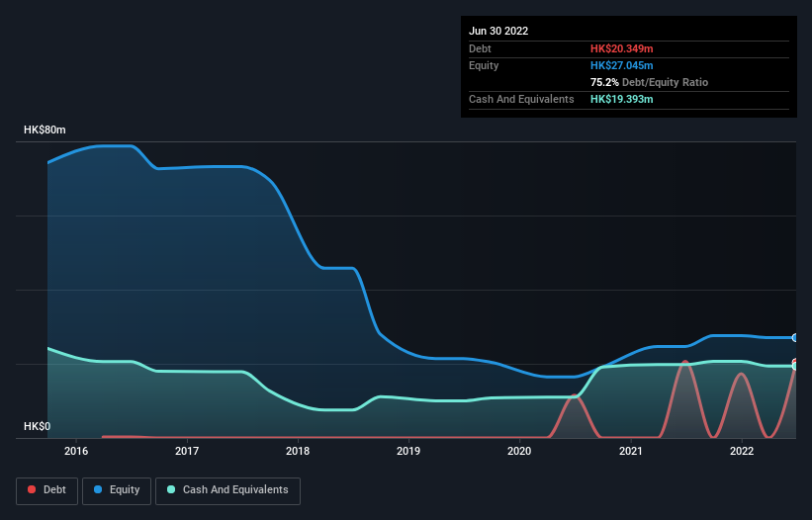Click the 75.2% Debt/Equity Ratio text
The width and height of the screenshot is (812, 520).
pos(649,82)
